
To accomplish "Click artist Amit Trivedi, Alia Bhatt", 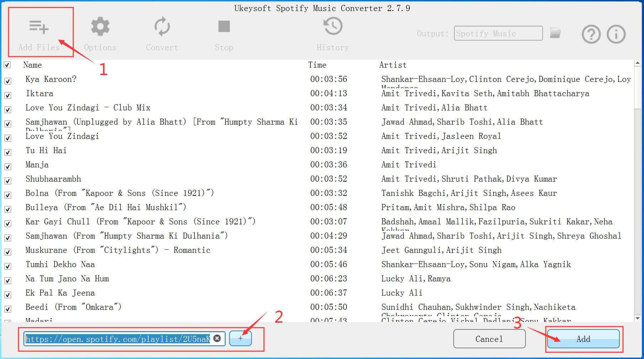I will (x=434, y=108).
